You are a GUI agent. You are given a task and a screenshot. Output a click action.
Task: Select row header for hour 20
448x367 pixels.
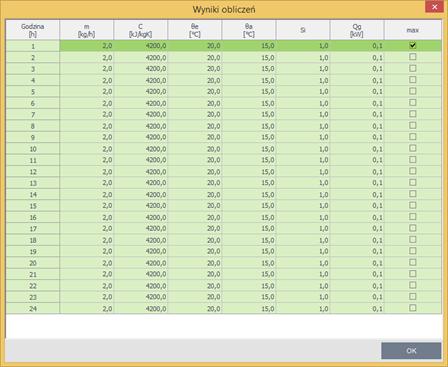click(x=33, y=263)
